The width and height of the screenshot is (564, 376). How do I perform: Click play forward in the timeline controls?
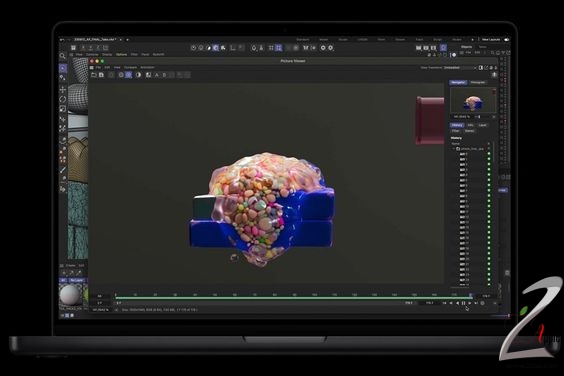[x=469, y=303]
